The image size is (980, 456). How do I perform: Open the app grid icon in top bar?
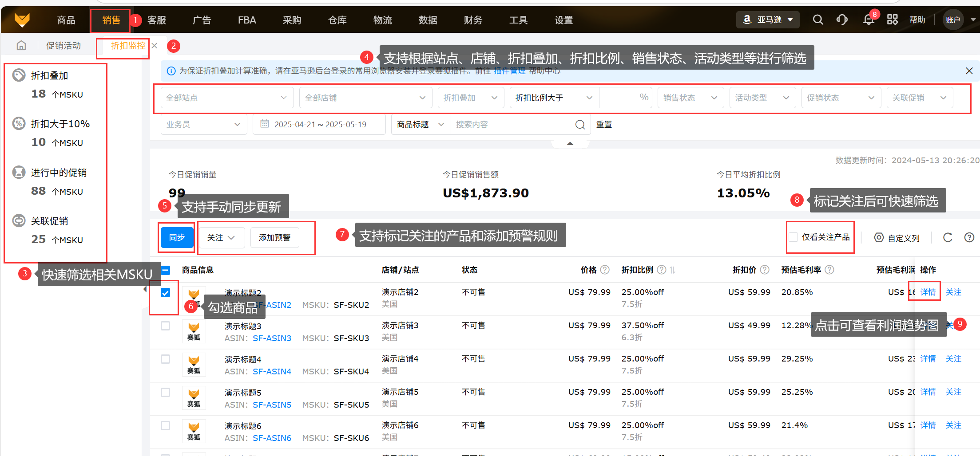pyautogui.click(x=892, y=20)
